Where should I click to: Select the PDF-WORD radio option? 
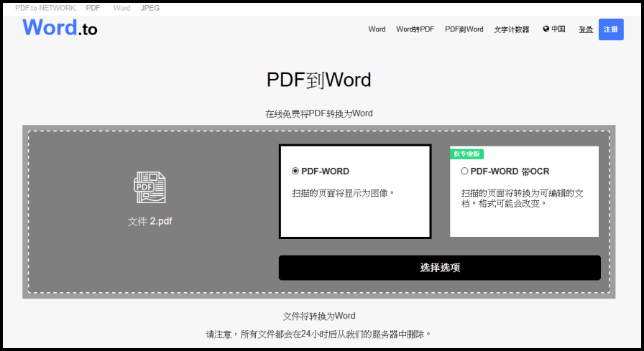[x=295, y=171]
